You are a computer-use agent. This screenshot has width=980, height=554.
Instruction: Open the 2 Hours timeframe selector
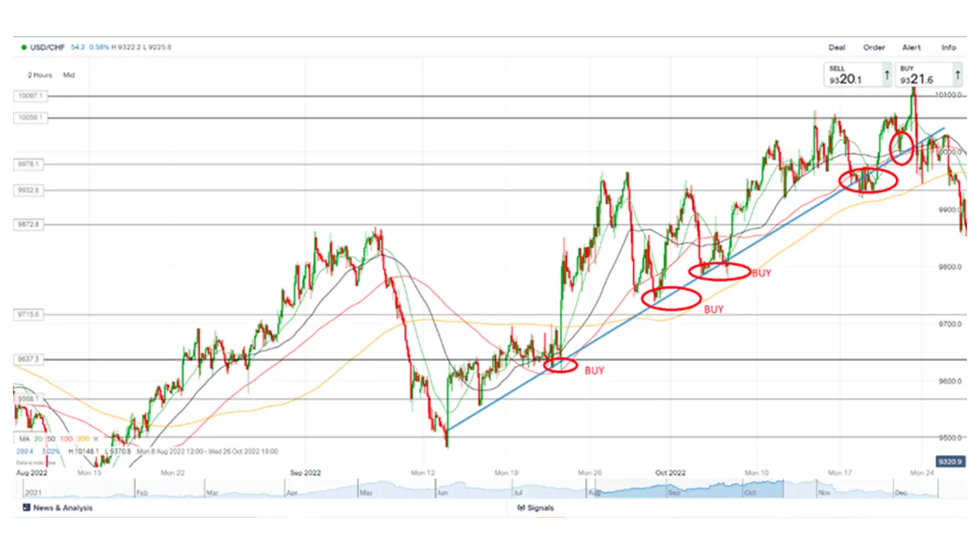coord(40,75)
